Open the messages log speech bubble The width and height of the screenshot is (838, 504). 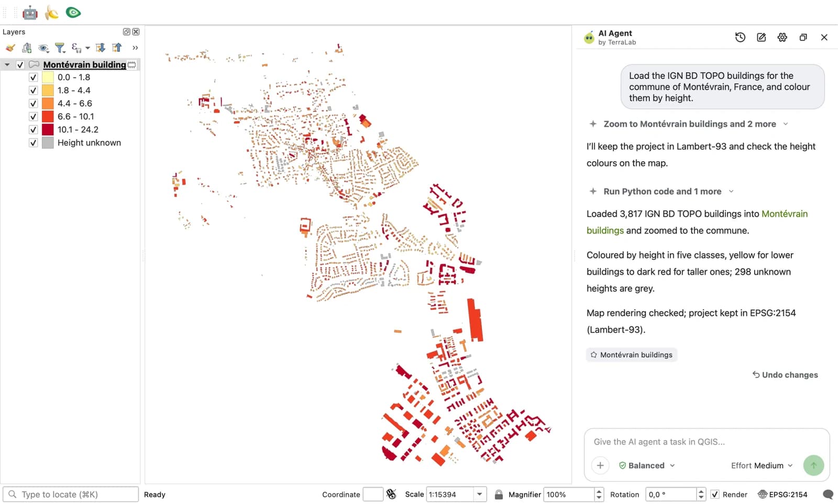coord(828,494)
